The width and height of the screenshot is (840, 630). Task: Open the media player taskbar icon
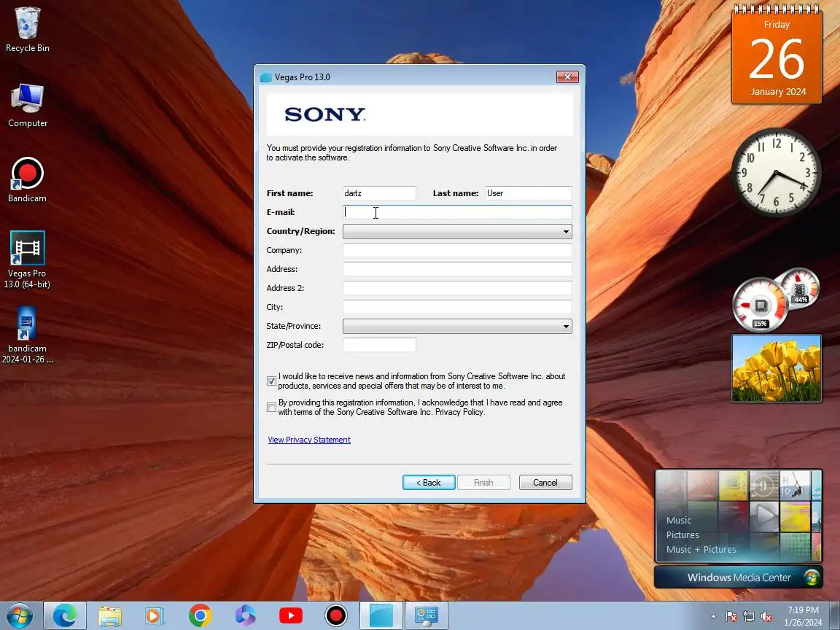[x=155, y=615]
